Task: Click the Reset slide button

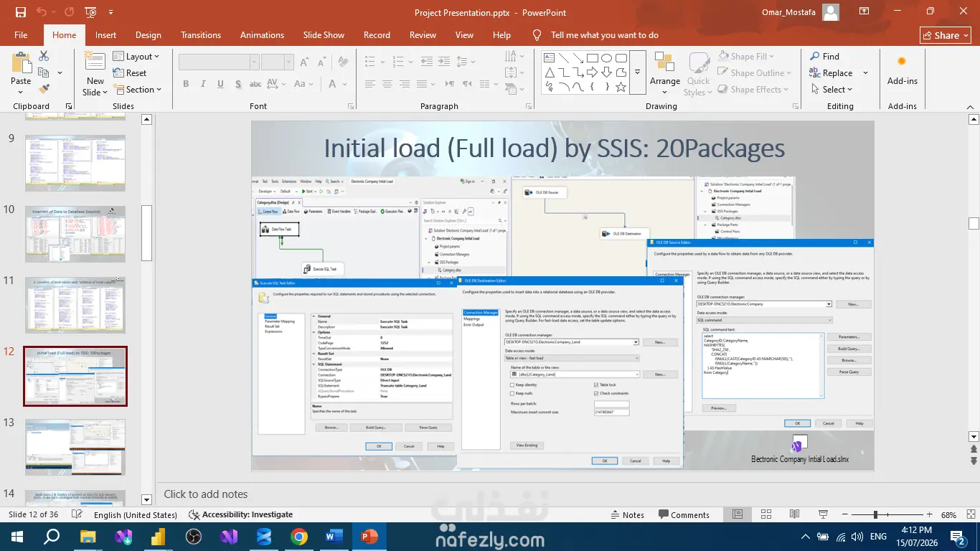Action: [130, 73]
